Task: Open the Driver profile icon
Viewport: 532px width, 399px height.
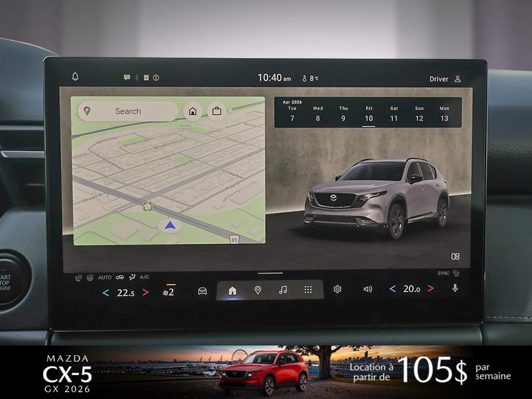Action: pyautogui.click(x=458, y=79)
